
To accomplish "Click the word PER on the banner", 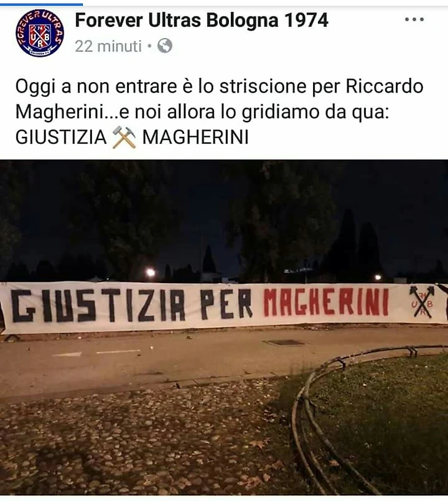I will point(226,304).
